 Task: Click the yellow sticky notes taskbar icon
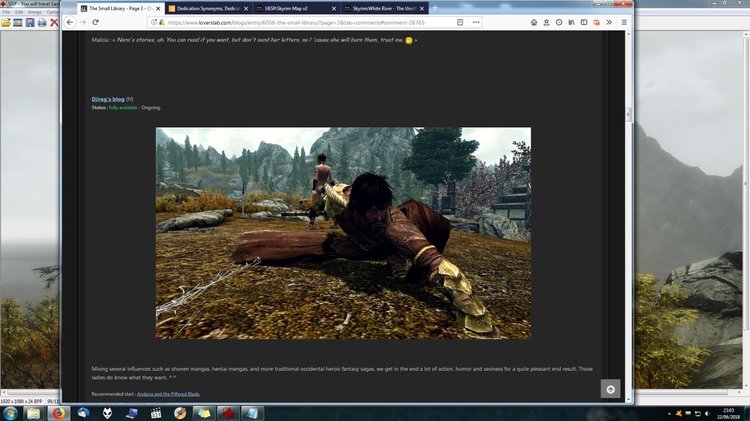point(204,413)
